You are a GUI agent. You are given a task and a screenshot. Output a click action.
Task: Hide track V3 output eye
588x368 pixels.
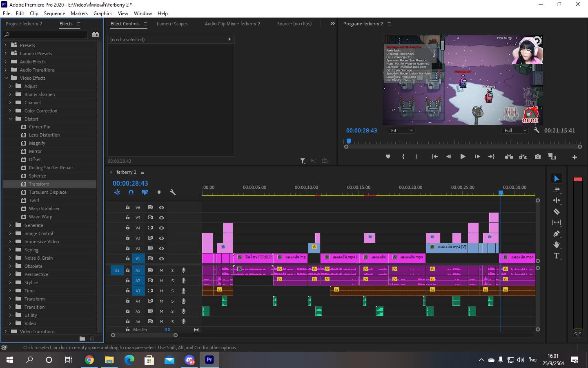161,238
